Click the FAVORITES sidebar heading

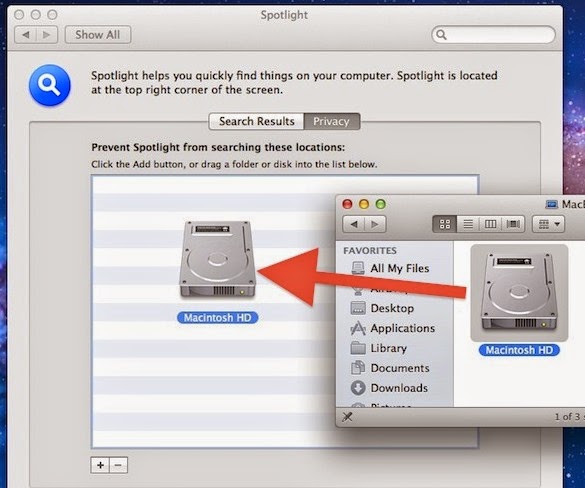pyautogui.click(x=370, y=251)
